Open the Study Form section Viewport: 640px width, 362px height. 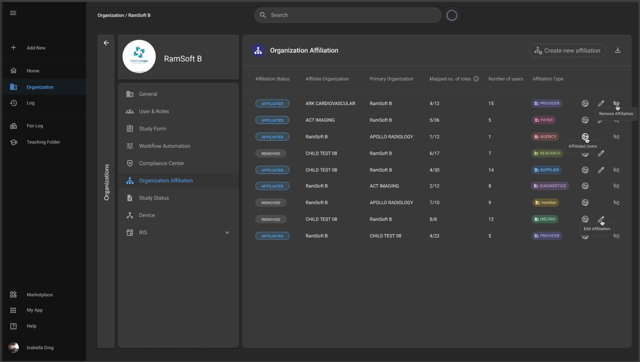178,129
